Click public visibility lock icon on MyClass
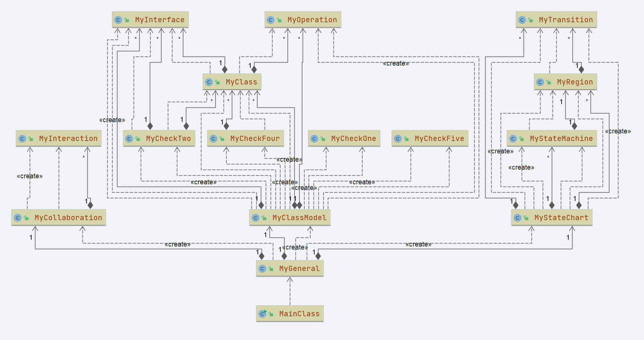The height and width of the screenshot is (340, 644). click(x=218, y=82)
